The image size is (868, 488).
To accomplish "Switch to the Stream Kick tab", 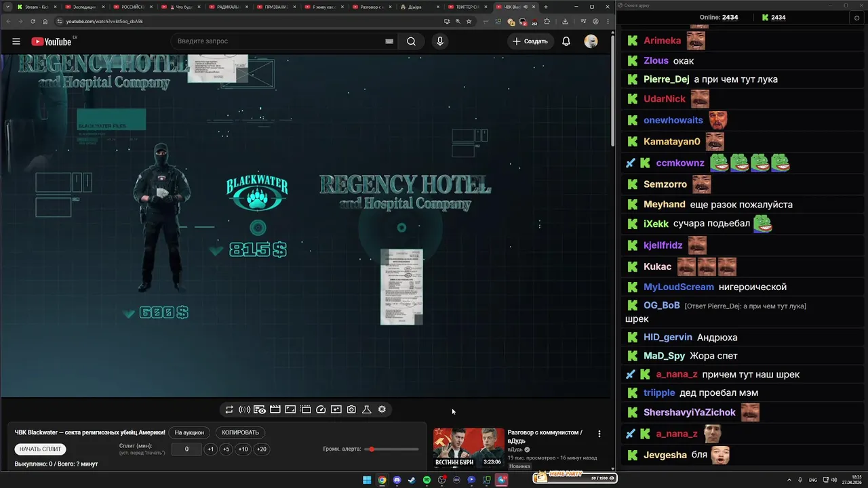I will [35, 7].
